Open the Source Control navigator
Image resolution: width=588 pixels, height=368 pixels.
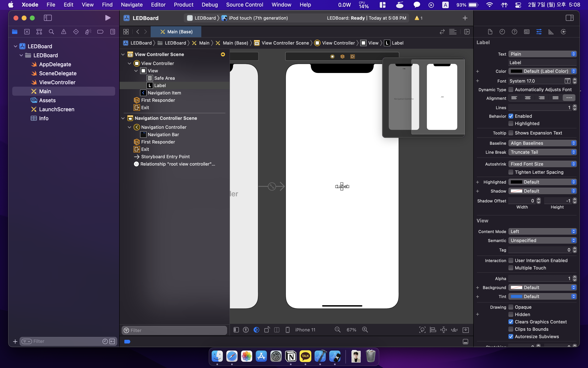point(27,32)
